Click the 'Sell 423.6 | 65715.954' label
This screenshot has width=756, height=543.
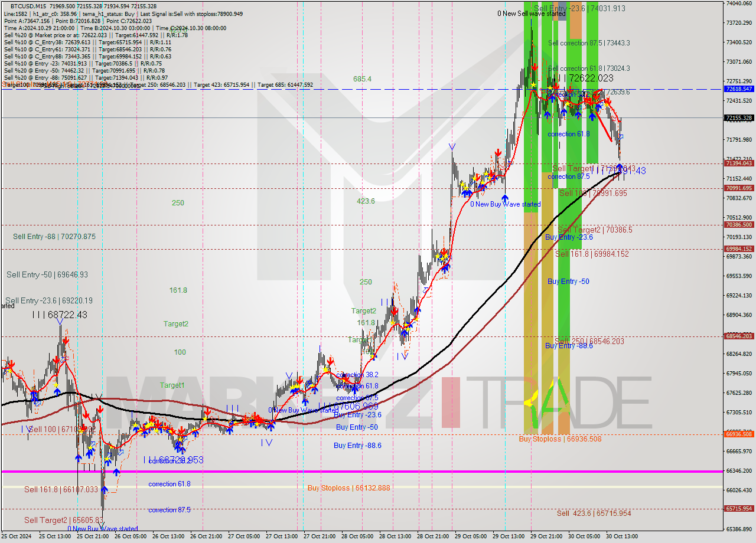click(594, 513)
